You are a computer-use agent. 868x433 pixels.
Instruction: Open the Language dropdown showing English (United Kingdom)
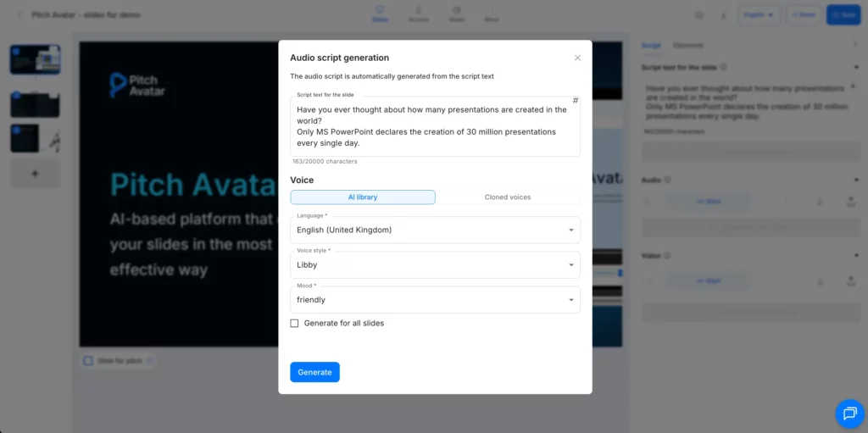(x=435, y=230)
